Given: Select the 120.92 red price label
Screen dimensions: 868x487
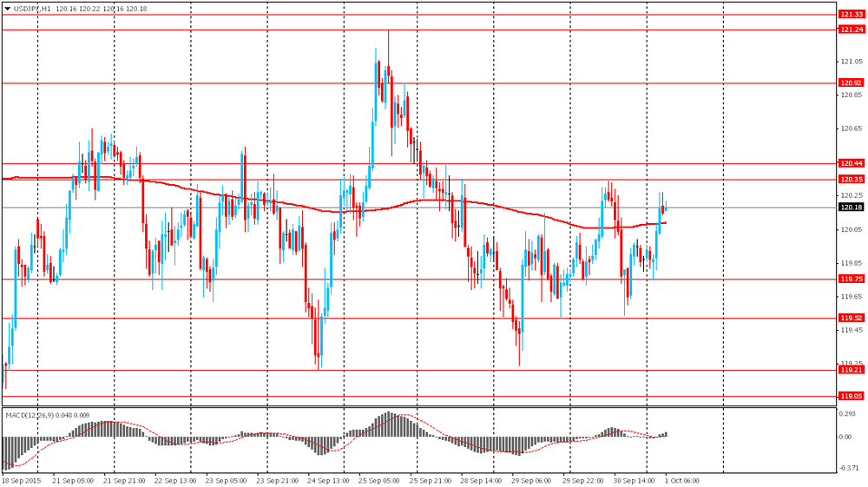Looking at the screenshot, I should (x=852, y=83).
